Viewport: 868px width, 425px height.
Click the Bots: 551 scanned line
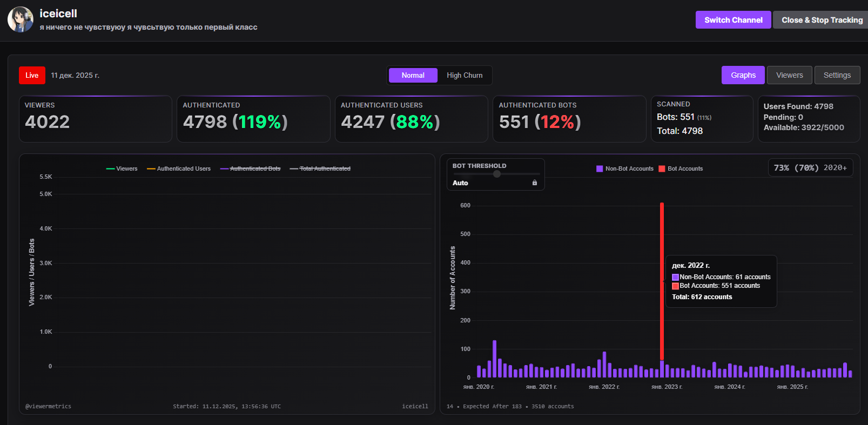coord(684,117)
